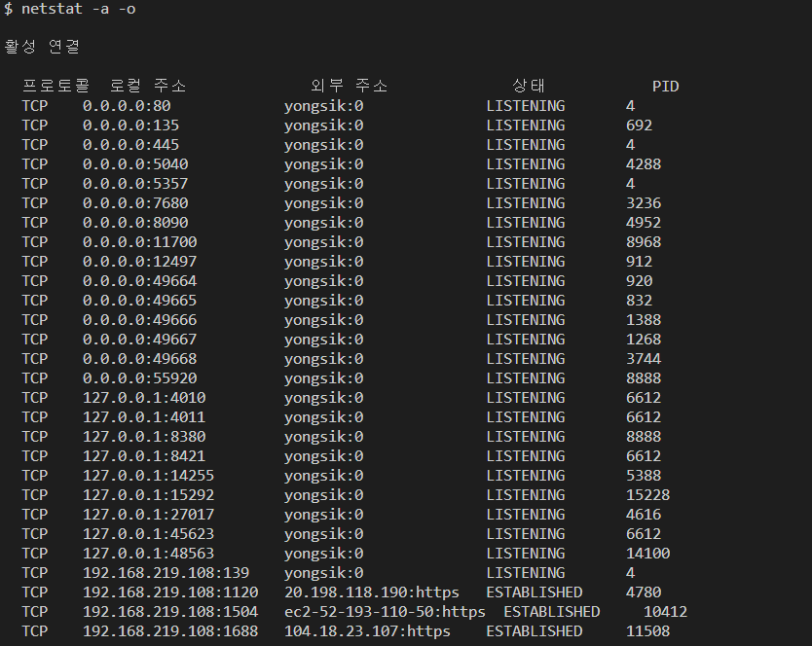The image size is (812, 646).
Task: Click foreign address 104.18.23.107:https
Action: (367, 631)
